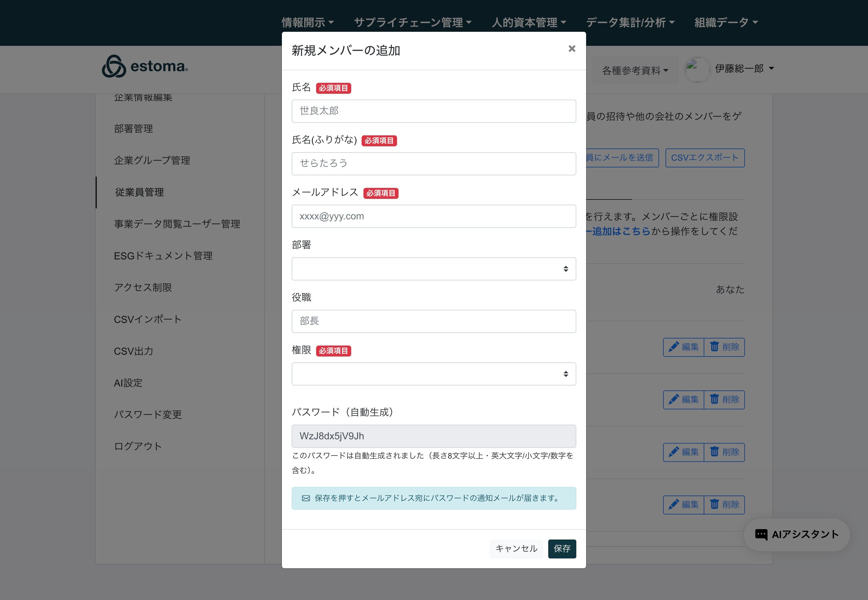
Task: Expand the 伊藤総一郎 user menu
Action: click(x=744, y=68)
